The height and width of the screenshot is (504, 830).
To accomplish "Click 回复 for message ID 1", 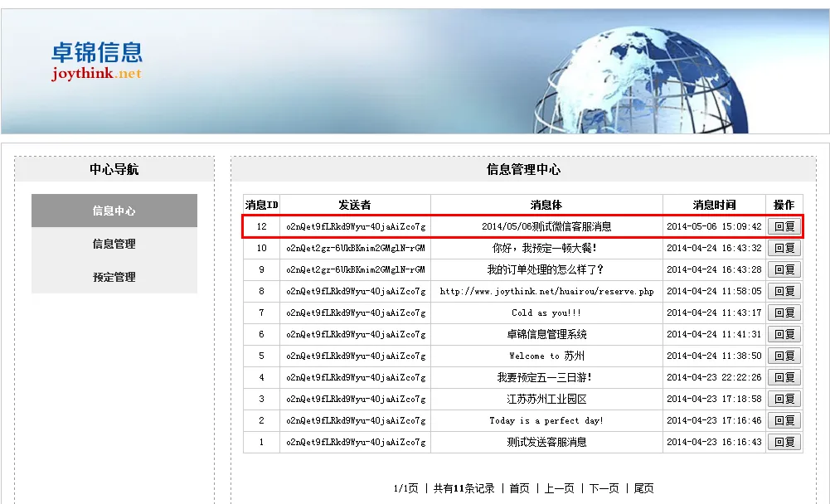I will [784, 442].
